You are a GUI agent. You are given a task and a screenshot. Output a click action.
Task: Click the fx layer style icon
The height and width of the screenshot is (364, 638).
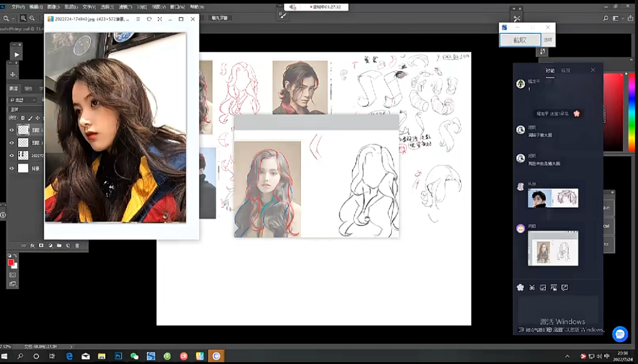point(31,246)
